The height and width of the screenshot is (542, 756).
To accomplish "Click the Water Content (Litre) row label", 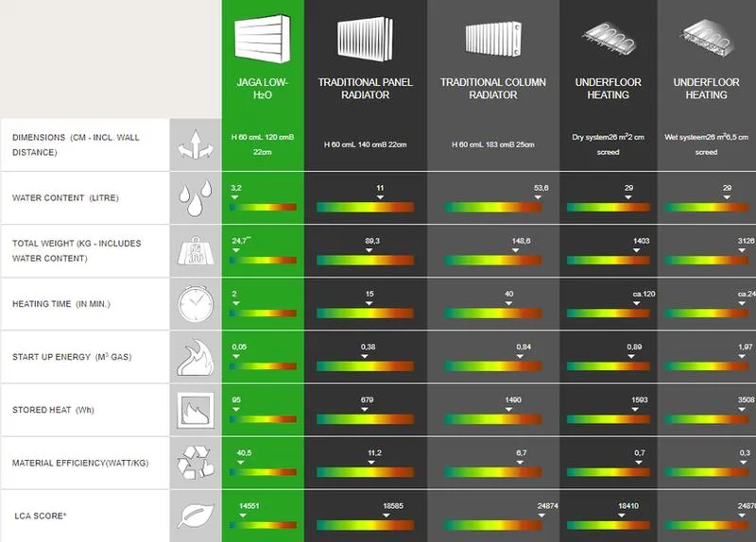I will point(65,198).
